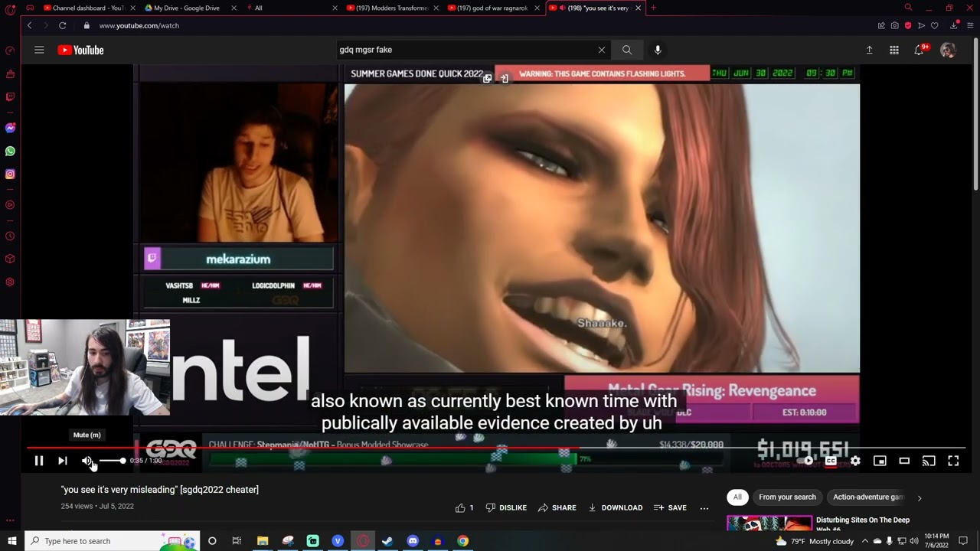Run search with magnifier button

coord(627,50)
